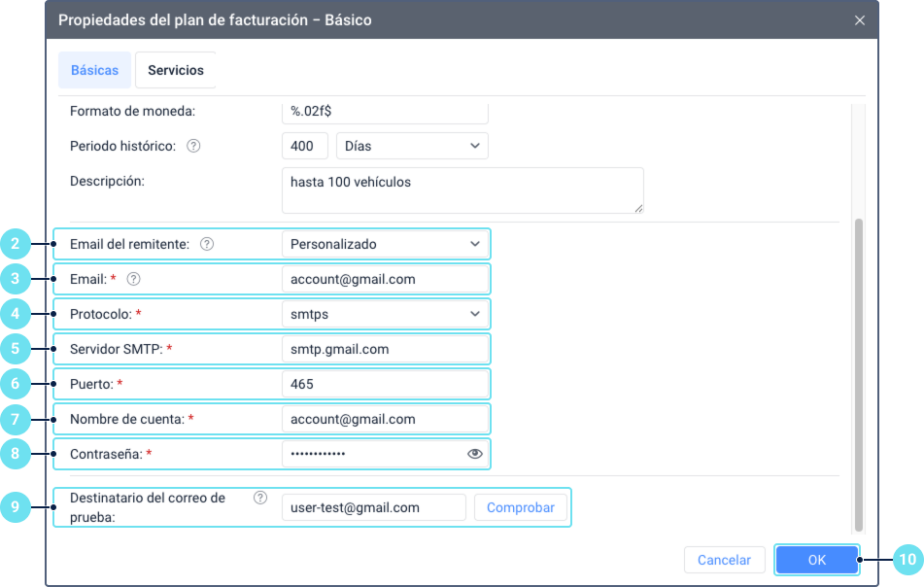Screen dimensions: 924x587
Task: Open the Protocolo smtps dropdown
Action: (385, 314)
